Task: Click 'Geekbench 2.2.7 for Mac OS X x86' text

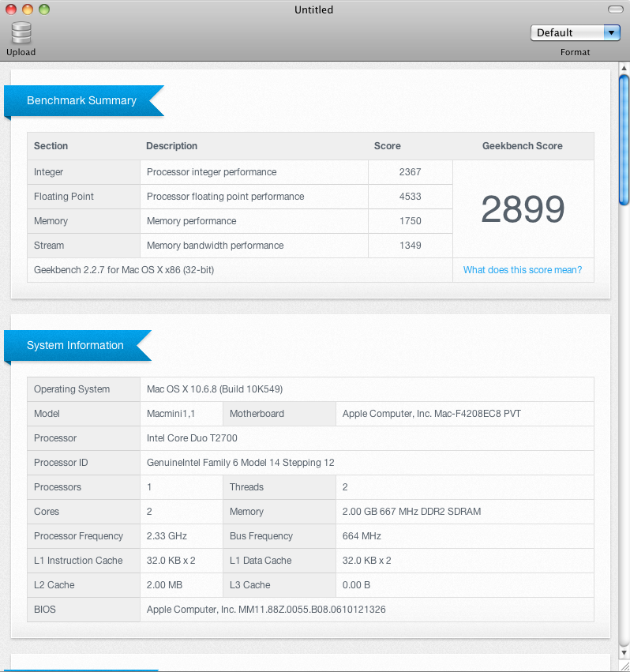Action: coord(124,270)
